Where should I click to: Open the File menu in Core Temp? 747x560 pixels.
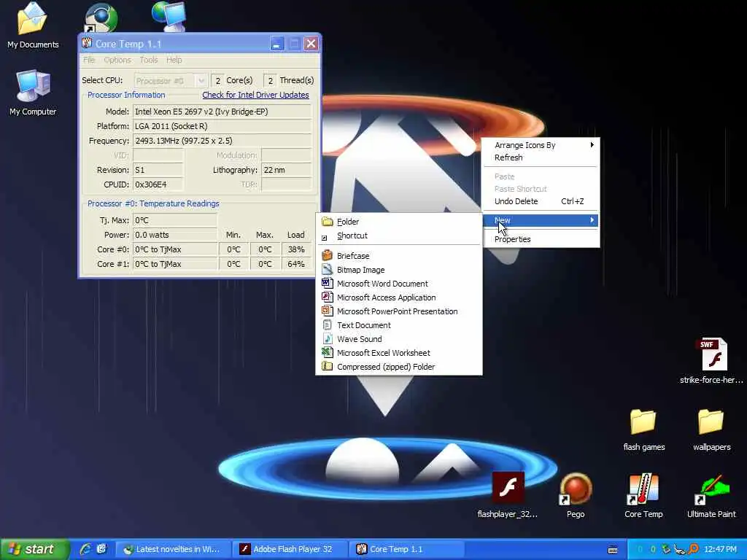(x=89, y=60)
